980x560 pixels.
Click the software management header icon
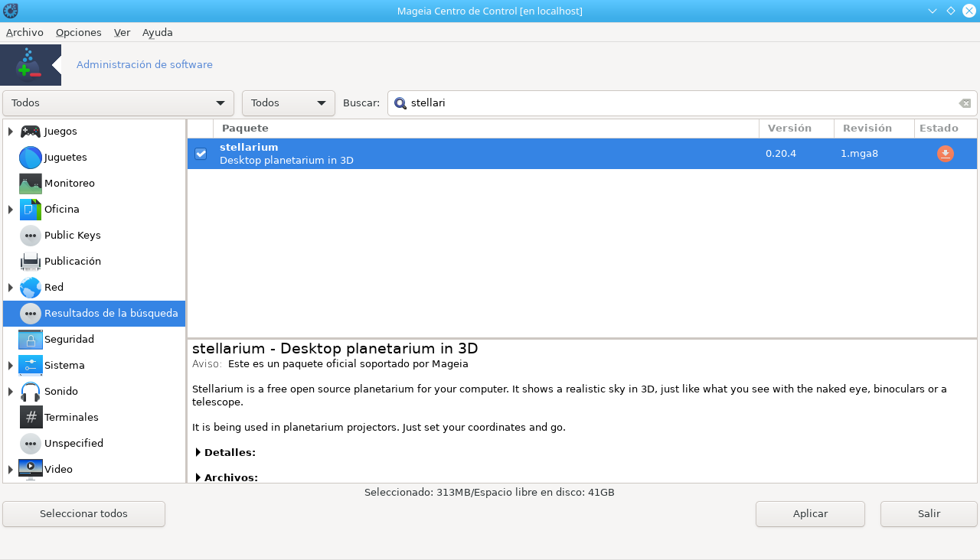(x=31, y=65)
